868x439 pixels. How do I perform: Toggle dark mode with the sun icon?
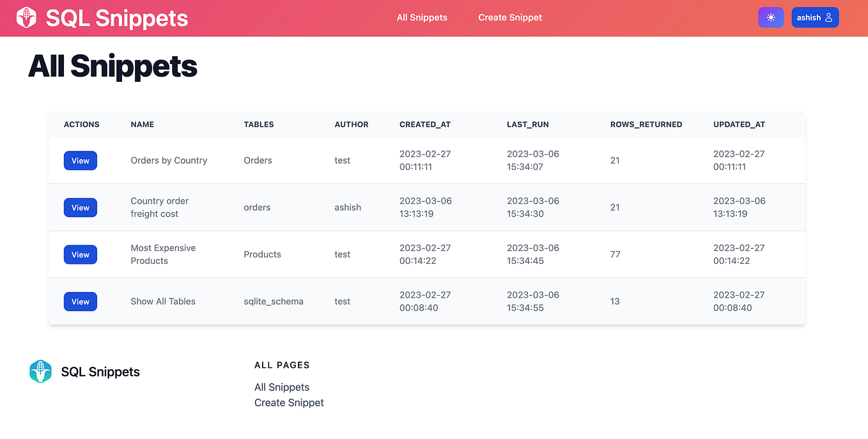(x=770, y=17)
